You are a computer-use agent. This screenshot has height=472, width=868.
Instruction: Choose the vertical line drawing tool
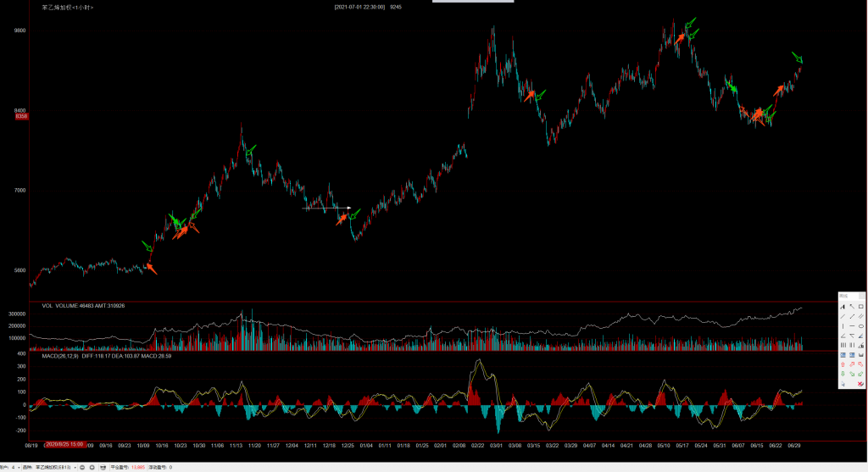(x=842, y=325)
